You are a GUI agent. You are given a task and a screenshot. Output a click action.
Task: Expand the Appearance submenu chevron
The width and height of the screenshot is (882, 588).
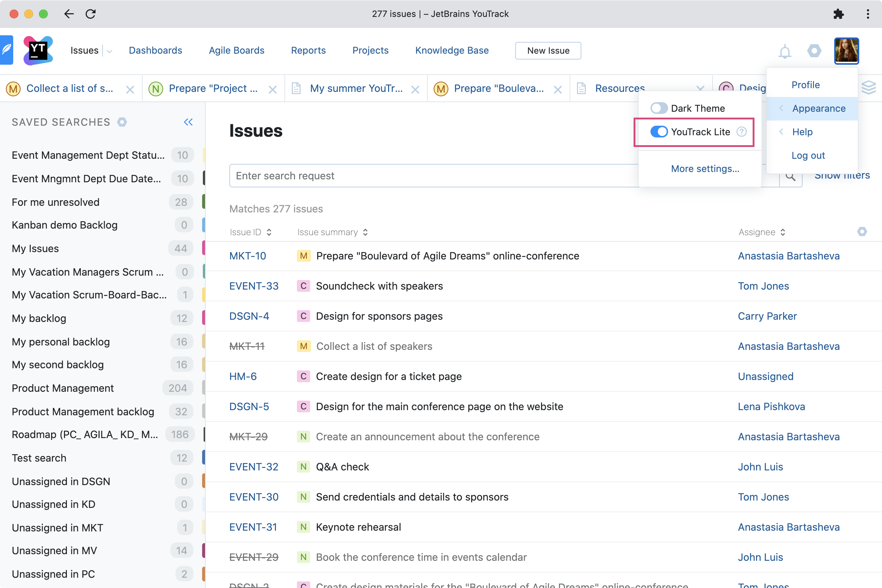coord(781,108)
